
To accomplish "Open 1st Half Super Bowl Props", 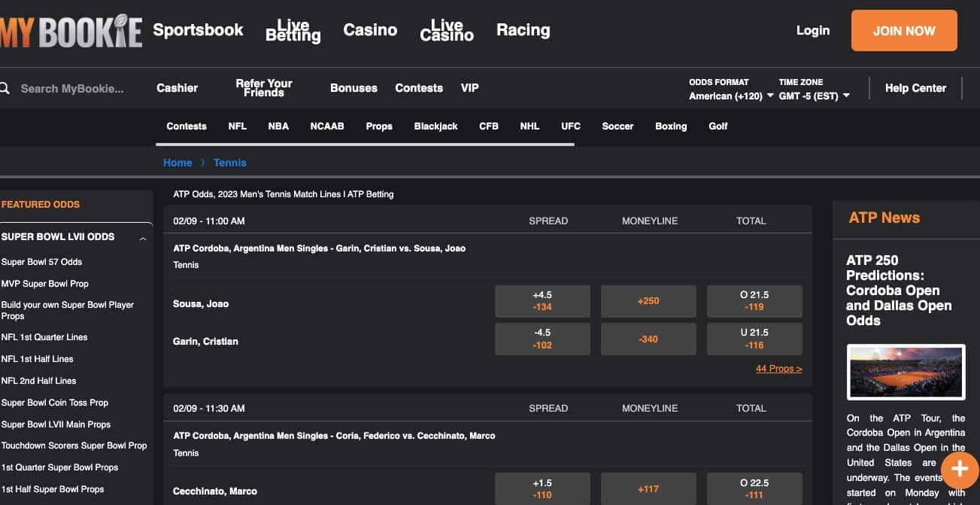I will click(x=53, y=489).
